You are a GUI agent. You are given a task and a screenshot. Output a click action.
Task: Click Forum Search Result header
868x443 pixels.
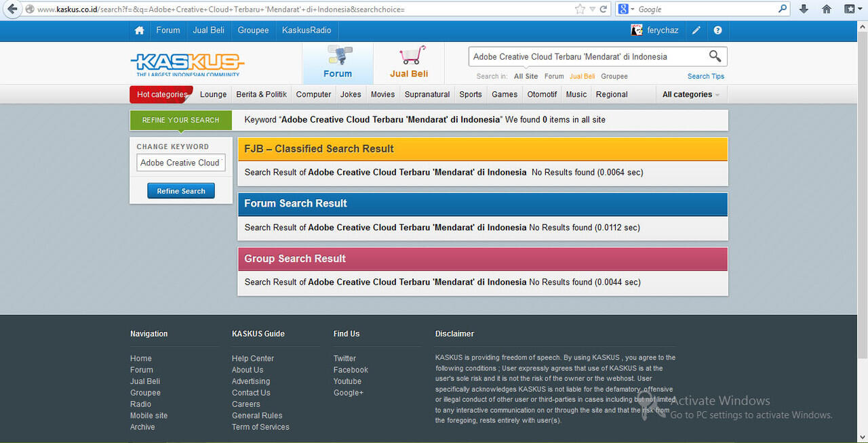coord(483,204)
